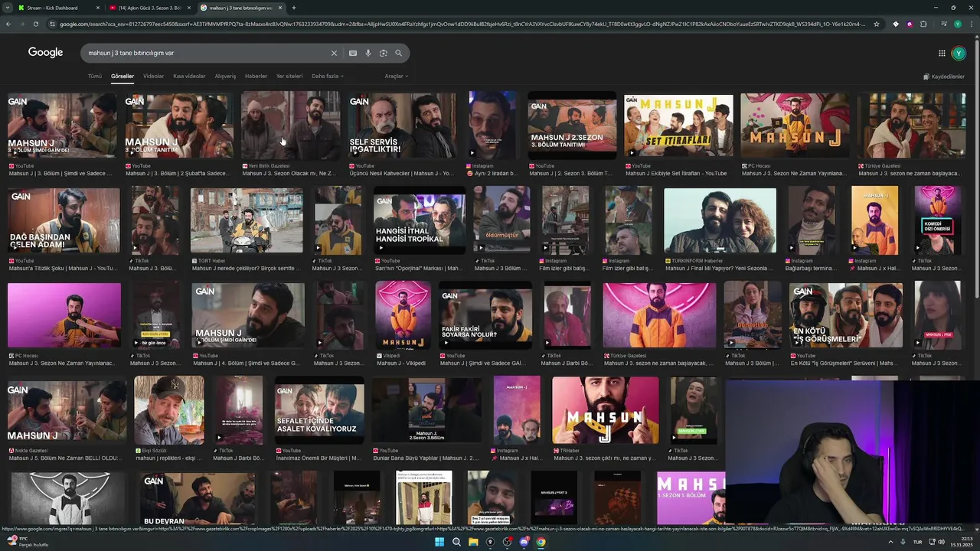Open 'Bunlar Bana Büyü Yaptılar' YouTube link
The width and height of the screenshot is (980, 551).
coord(426,458)
